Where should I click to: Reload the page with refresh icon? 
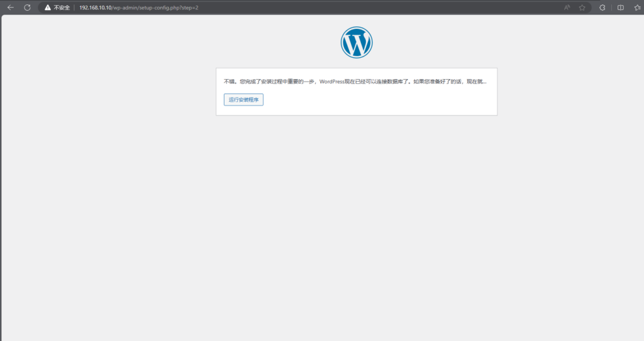27,8
